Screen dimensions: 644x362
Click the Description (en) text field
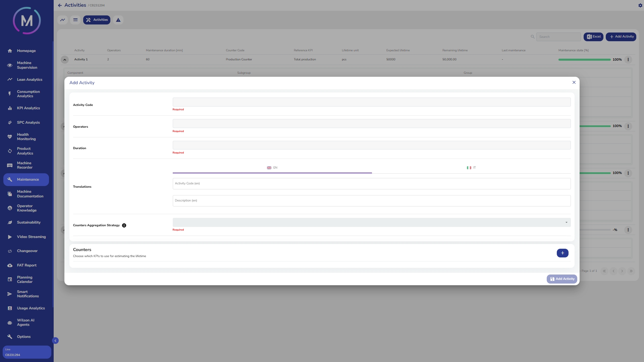[371, 201]
